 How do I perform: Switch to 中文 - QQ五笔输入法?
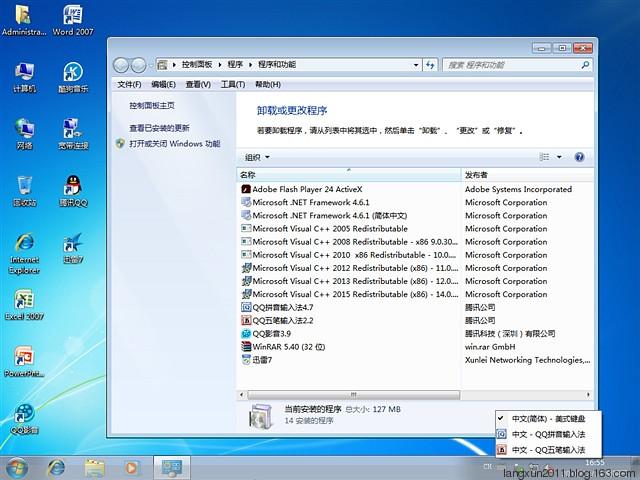pos(548,450)
